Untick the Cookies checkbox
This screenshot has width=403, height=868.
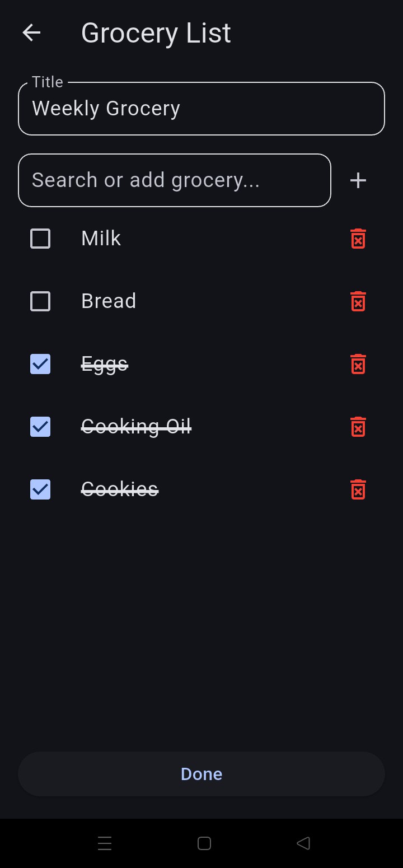(40, 489)
